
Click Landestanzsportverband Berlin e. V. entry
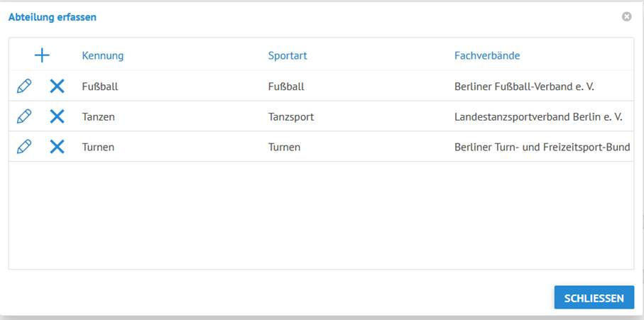tap(538, 117)
